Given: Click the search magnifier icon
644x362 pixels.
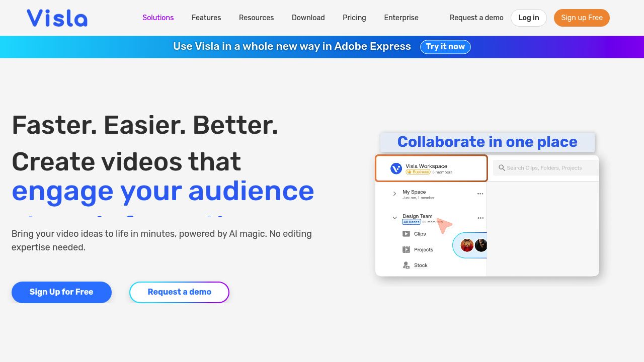Looking at the screenshot, I should [x=502, y=168].
